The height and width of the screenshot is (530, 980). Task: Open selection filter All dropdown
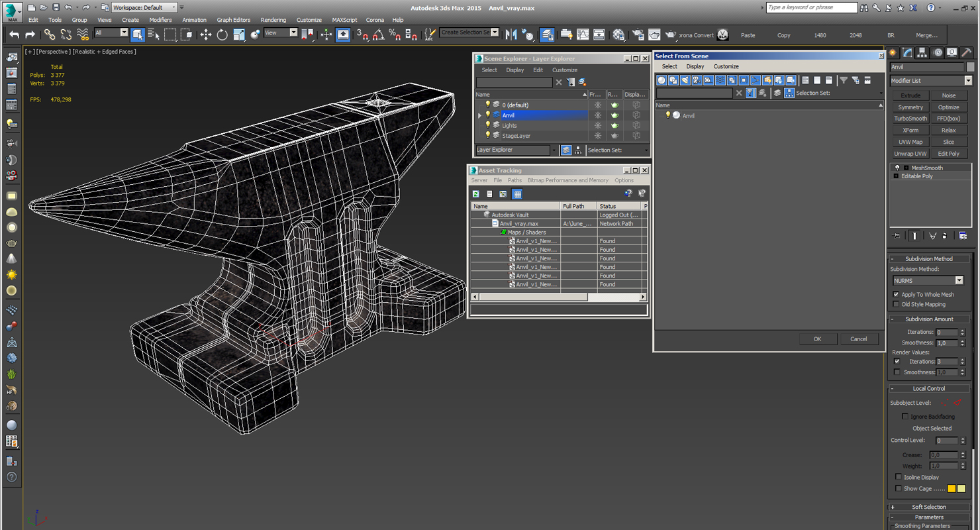coord(111,32)
